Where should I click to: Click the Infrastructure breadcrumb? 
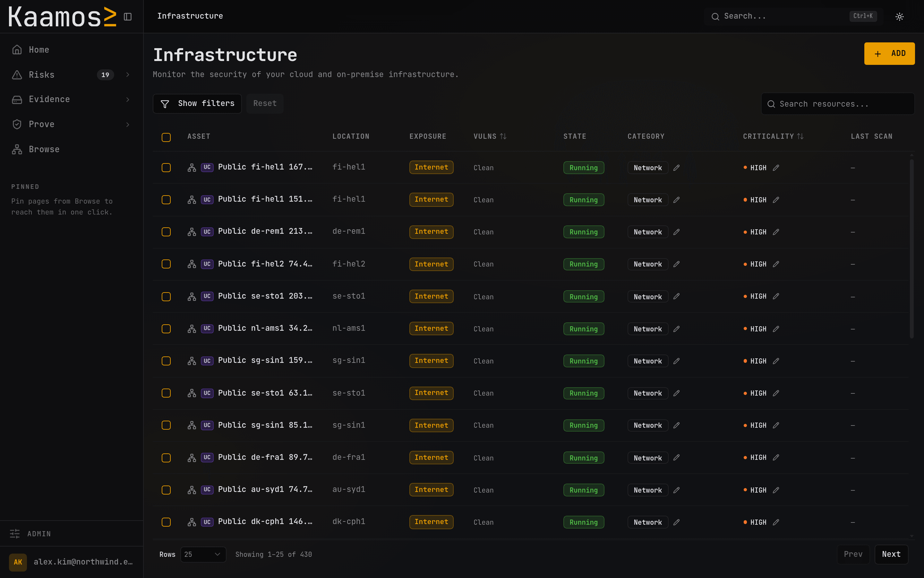point(190,16)
